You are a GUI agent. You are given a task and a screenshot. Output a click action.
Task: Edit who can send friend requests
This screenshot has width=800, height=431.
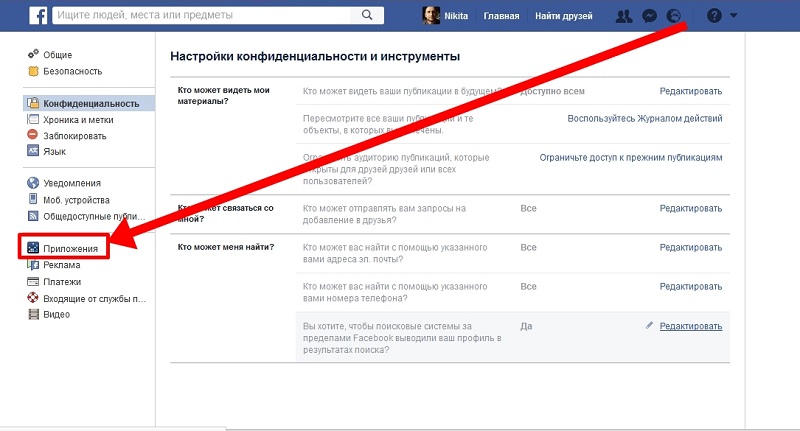click(691, 208)
